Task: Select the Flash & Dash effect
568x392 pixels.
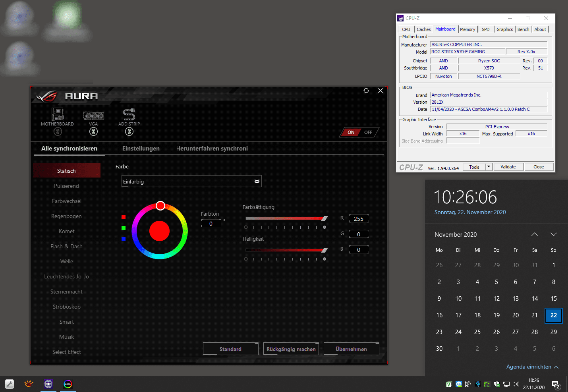Action: click(67, 246)
